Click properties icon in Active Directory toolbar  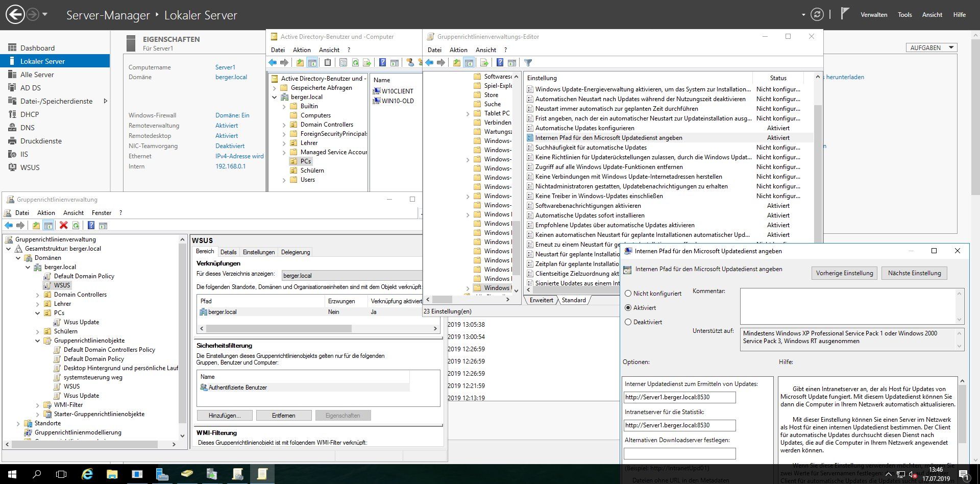click(343, 63)
